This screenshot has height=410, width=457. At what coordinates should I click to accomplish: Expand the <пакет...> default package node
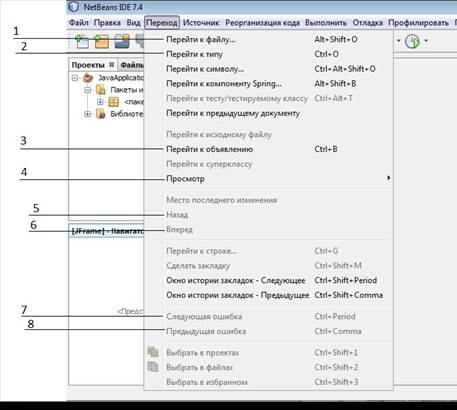point(100,102)
